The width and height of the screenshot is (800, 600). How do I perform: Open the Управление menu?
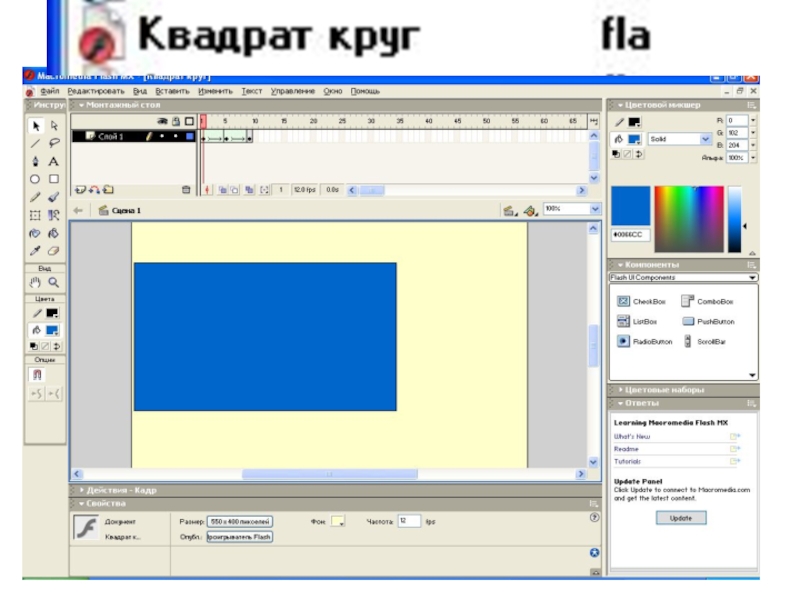[x=293, y=91]
